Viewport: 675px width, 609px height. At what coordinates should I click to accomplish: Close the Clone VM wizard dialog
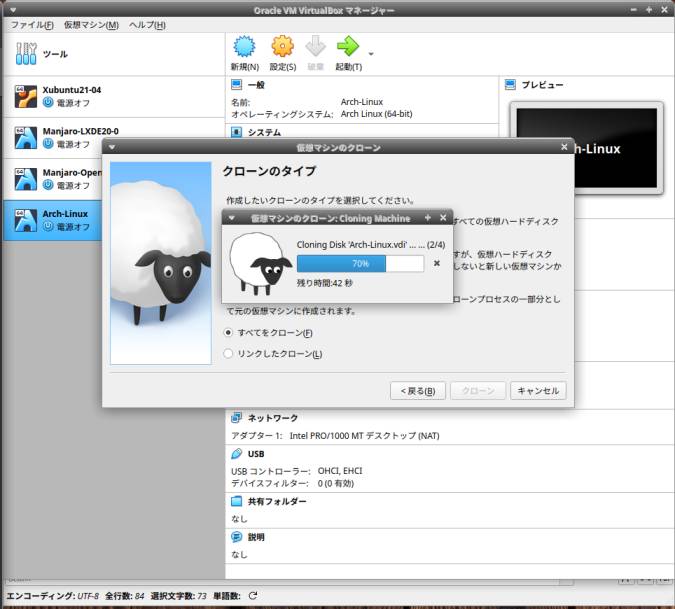pyautogui.click(x=564, y=147)
